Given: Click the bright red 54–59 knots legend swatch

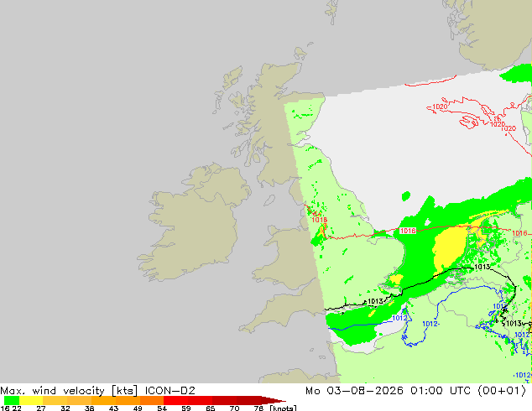Looking at the screenshot, I should (175, 400).
